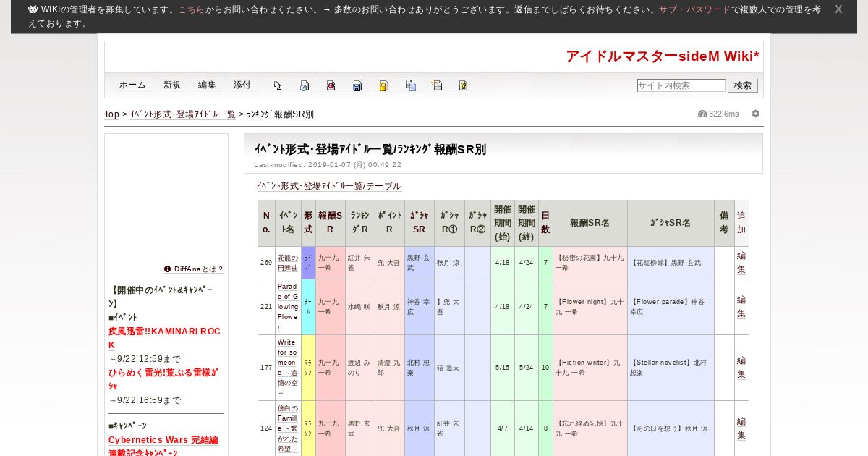Select the ﾗｲﾌﾞ format cell in row 269
Image resolution: width=868 pixels, height=456 pixels.
click(308, 263)
